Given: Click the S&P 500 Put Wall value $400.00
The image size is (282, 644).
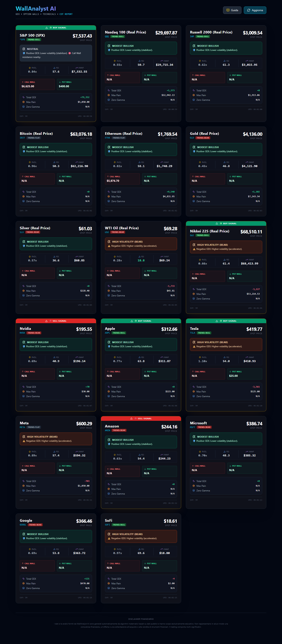Looking at the screenshot, I should pos(64,86).
